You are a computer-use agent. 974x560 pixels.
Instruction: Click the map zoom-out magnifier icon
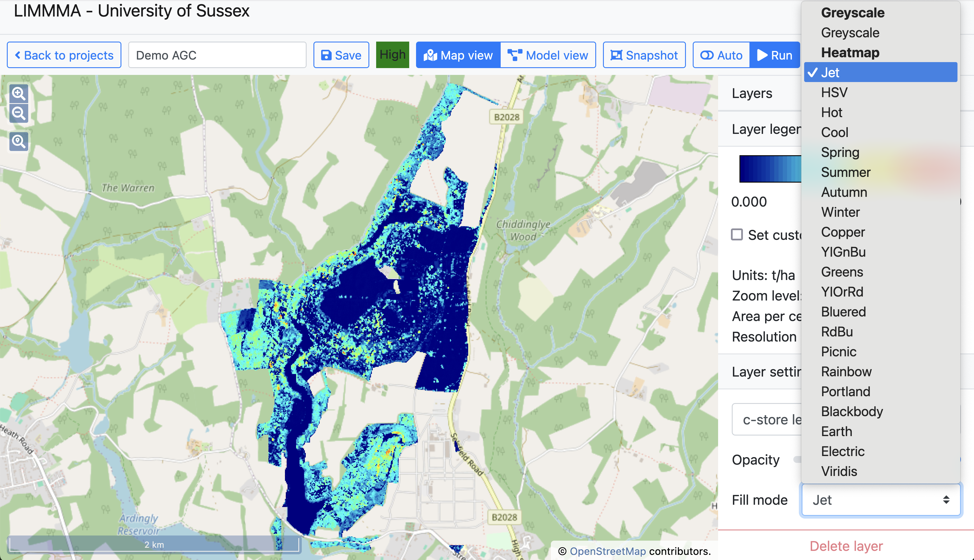19,113
